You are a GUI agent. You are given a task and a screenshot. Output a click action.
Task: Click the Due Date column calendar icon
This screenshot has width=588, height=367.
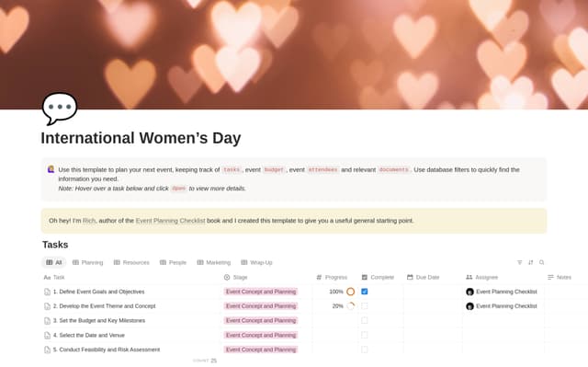pyautogui.click(x=410, y=277)
